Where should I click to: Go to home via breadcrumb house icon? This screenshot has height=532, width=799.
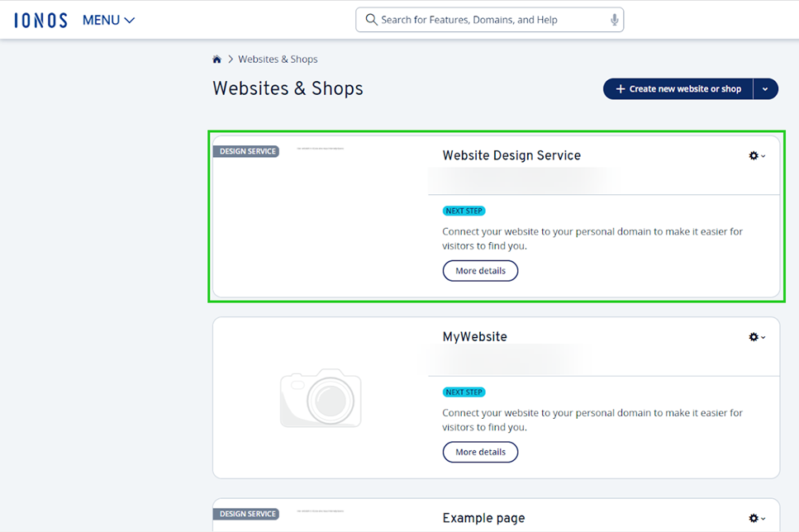217,59
